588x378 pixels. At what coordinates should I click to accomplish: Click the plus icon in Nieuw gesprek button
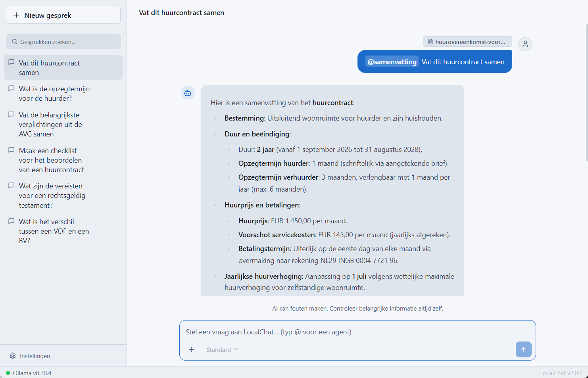pos(16,15)
